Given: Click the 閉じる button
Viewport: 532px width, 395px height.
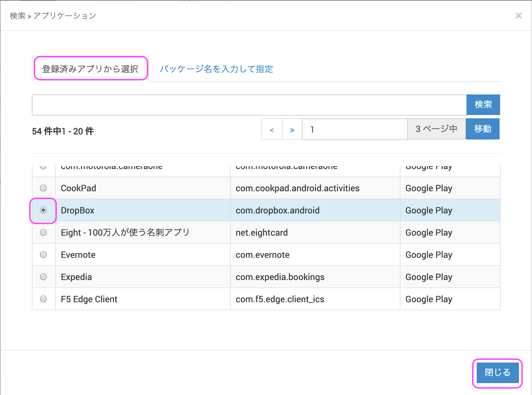Looking at the screenshot, I should (497, 373).
